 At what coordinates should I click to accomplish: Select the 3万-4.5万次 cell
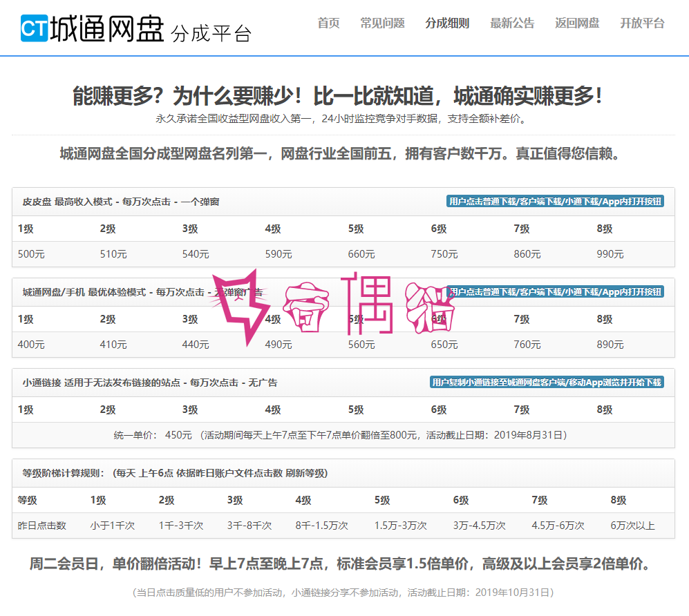(480, 526)
